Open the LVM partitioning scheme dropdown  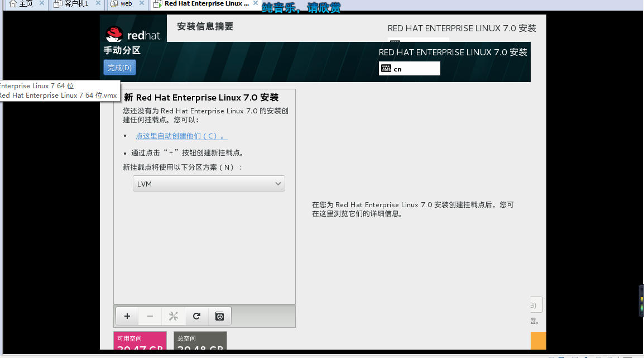click(x=209, y=183)
